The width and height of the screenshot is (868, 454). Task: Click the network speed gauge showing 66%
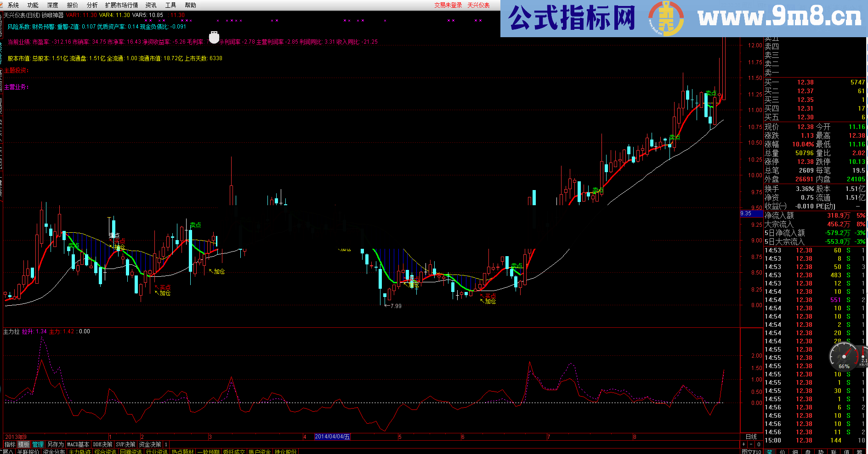coord(844,357)
